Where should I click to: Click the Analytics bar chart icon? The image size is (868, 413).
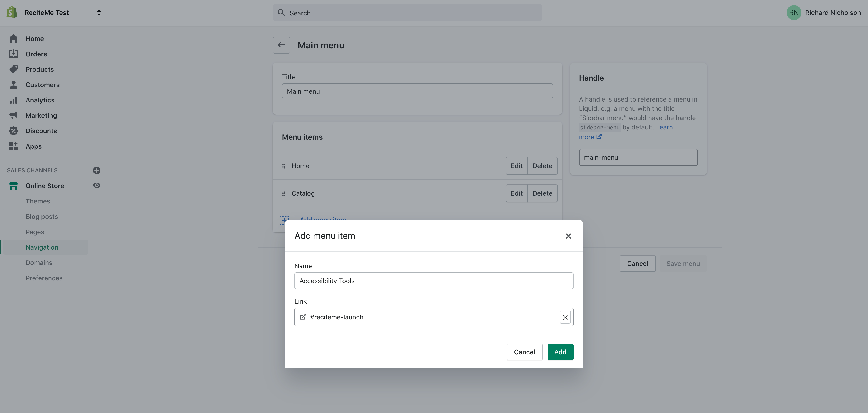pos(13,100)
